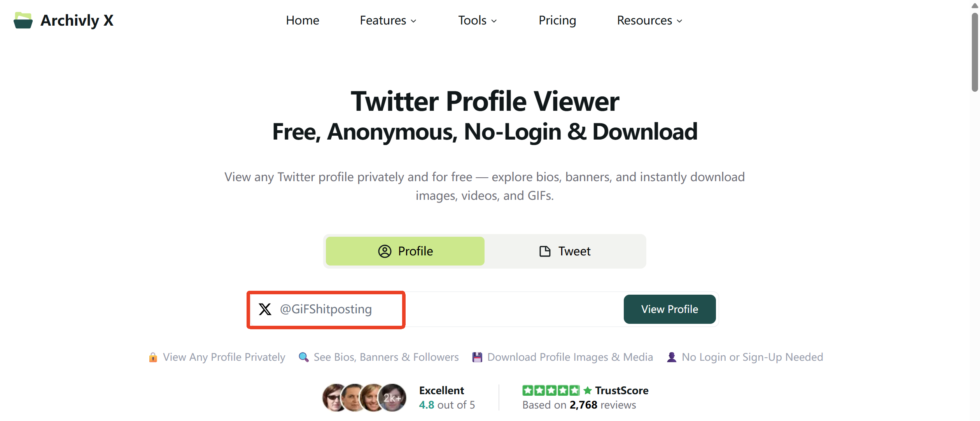This screenshot has height=421, width=980.
Task: Click the lock icon beside View Any Profile Privately
Action: [x=153, y=357]
